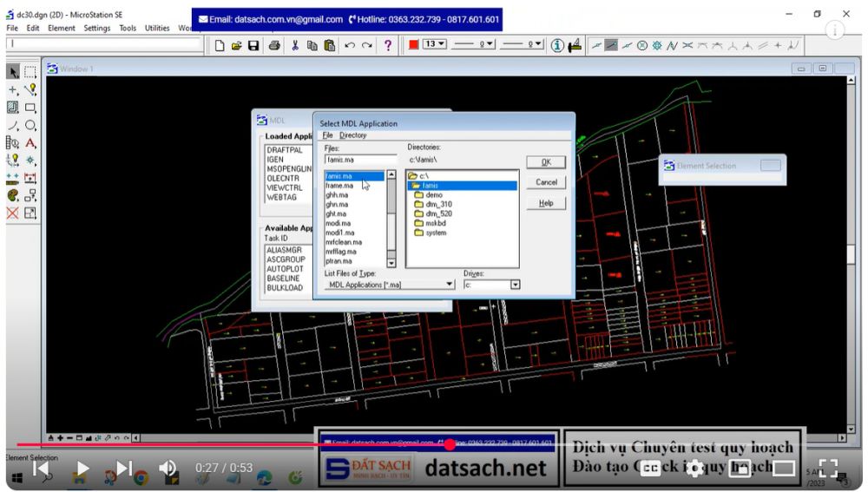Click the red active color swatch
The height and width of the screenshot is (492, 868).
coord(414,45)
